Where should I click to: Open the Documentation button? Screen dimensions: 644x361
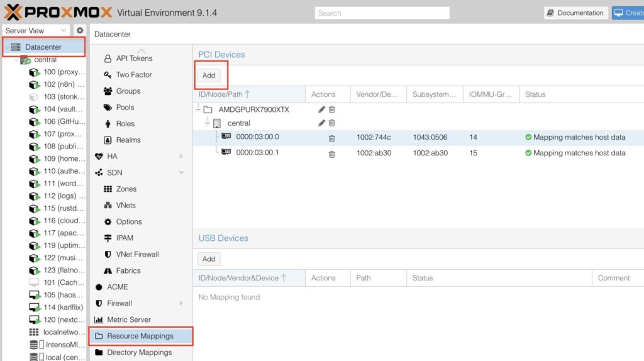575,13
